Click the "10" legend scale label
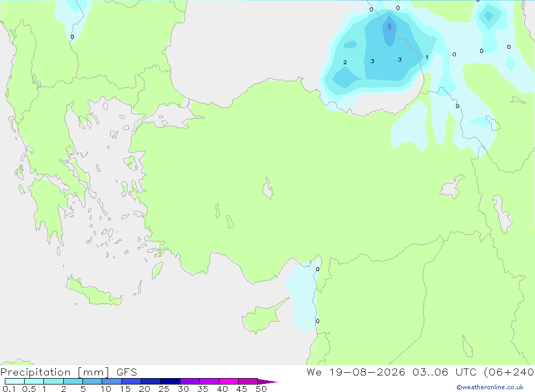The image size is (535, 392). (x=106, y=389)
